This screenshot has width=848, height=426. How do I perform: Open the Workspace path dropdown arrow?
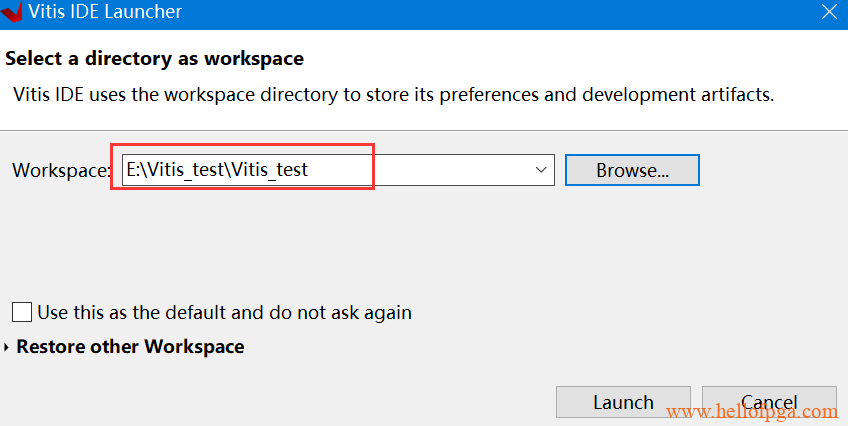(540, 170)
